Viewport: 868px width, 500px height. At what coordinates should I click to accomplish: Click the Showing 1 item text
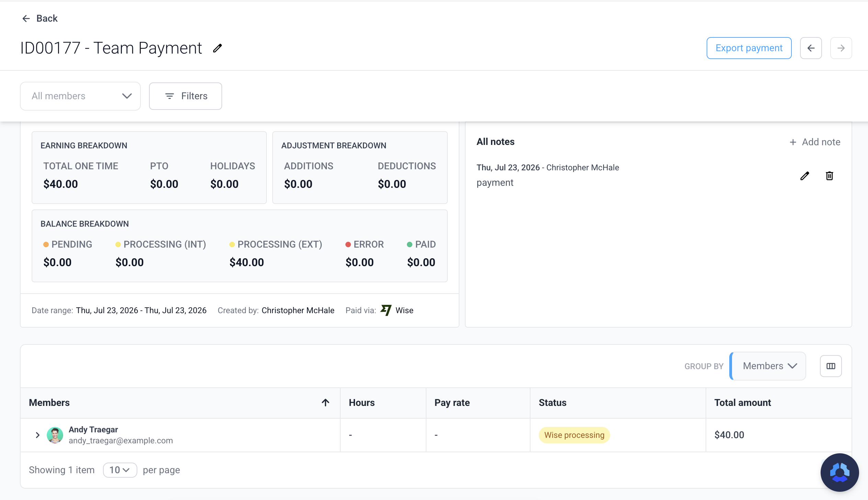(61, 470)
